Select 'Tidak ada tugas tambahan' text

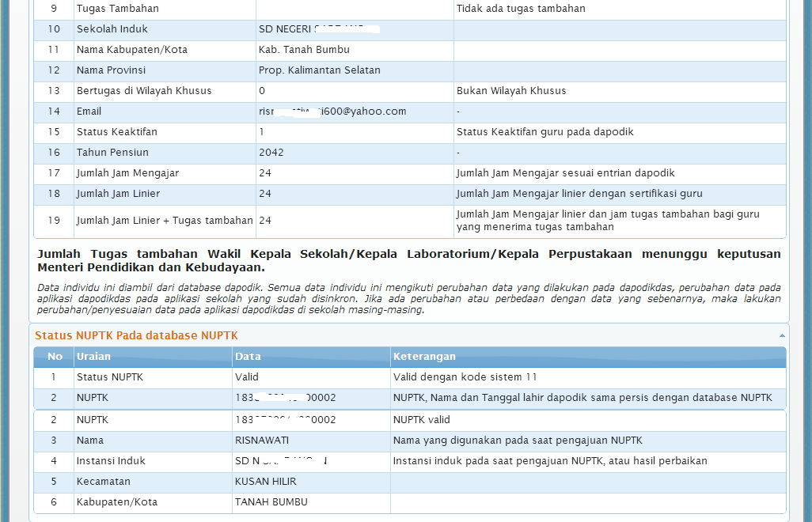521,8
